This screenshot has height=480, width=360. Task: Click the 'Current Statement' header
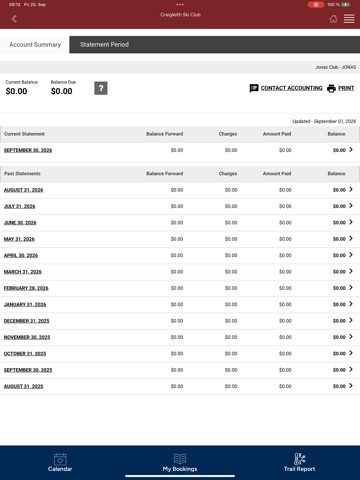24,134
